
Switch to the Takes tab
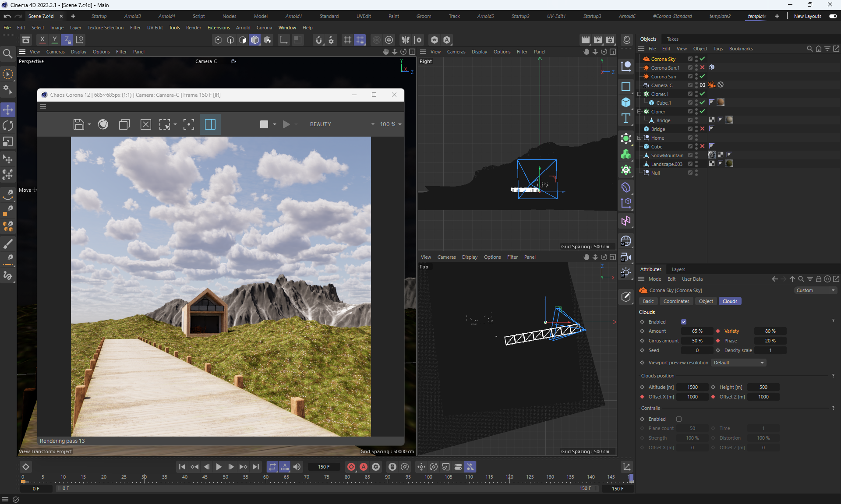pyautogui.click(x=672, y=39)
